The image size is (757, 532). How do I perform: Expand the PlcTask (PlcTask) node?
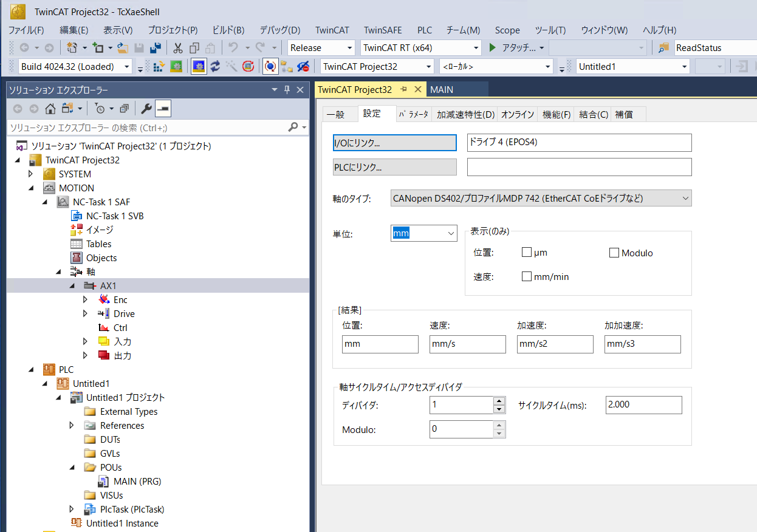[x=72, y=510]
